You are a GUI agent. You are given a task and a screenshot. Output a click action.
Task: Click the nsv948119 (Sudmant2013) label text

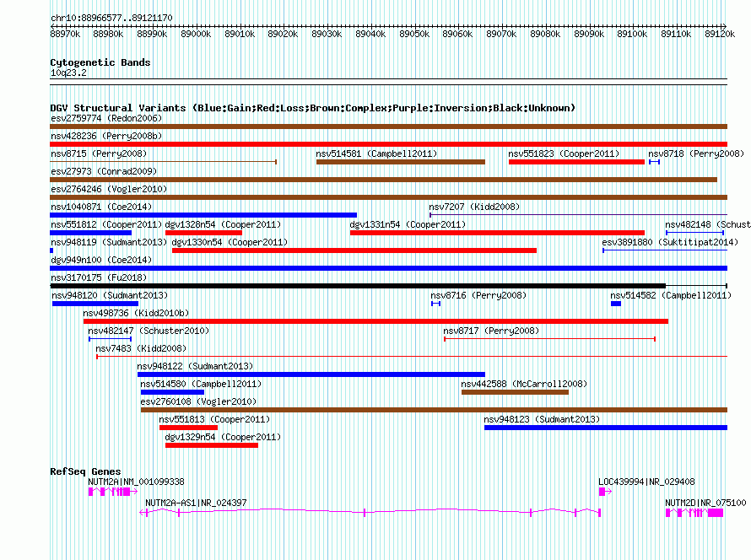tap(109, 242)
